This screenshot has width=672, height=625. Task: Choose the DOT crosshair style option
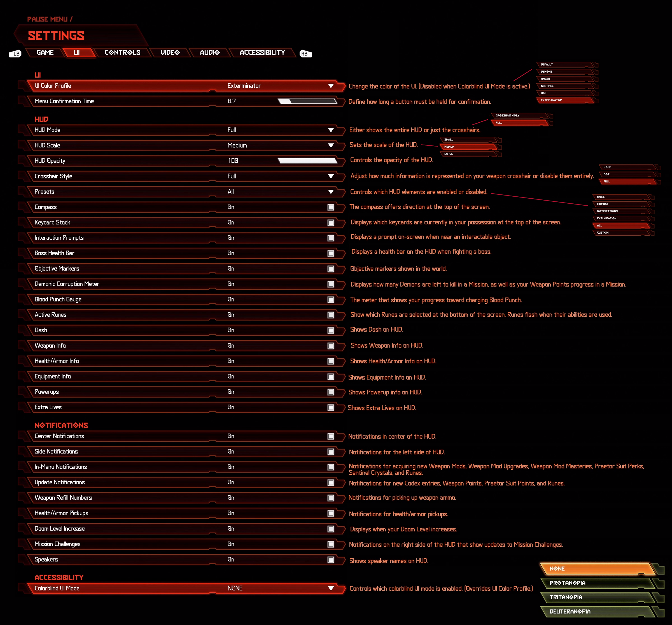pyautogui.click(x=628, y=175)
